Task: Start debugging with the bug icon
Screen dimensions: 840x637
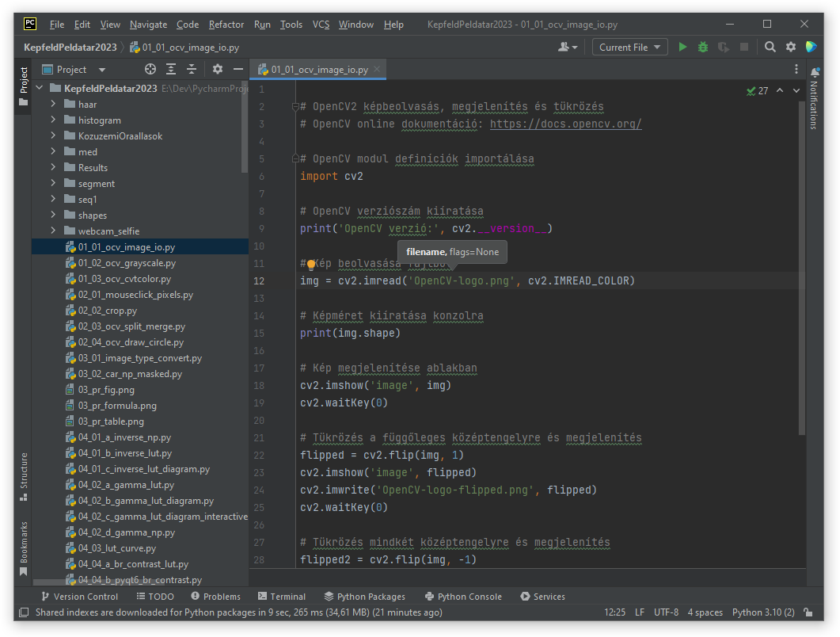Action: point(703,48)
